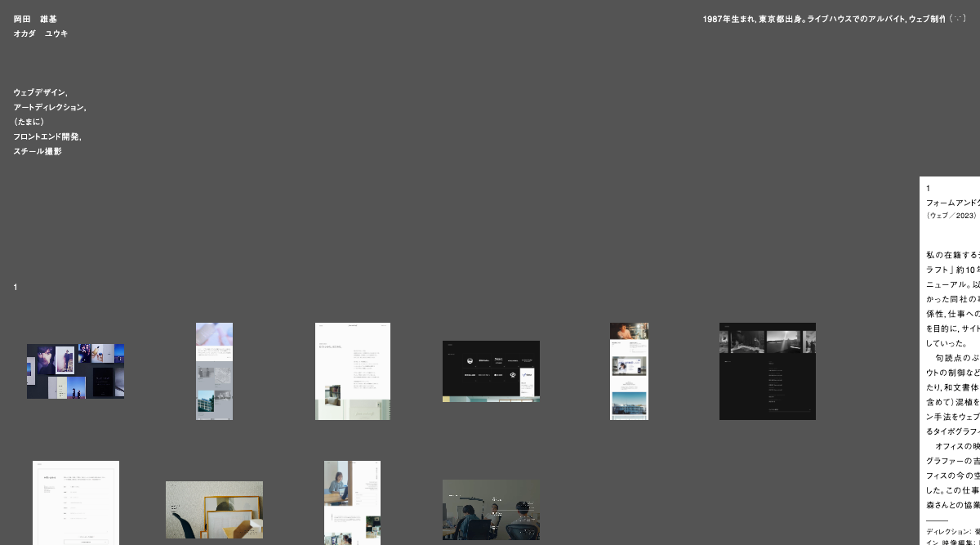980x545 pixels.
Task: Click the ディレクション: credit line in panel
Action: pos(953,530)
